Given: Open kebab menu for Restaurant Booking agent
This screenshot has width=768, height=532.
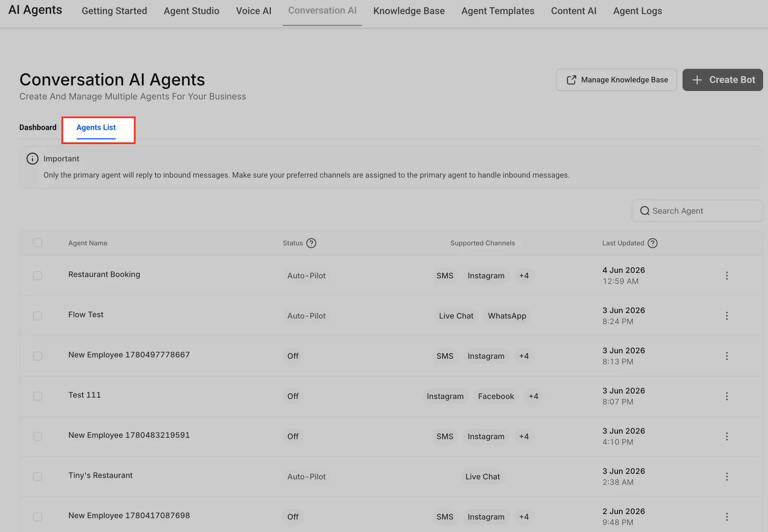Looking at the screenshot, I should point(727,275).
